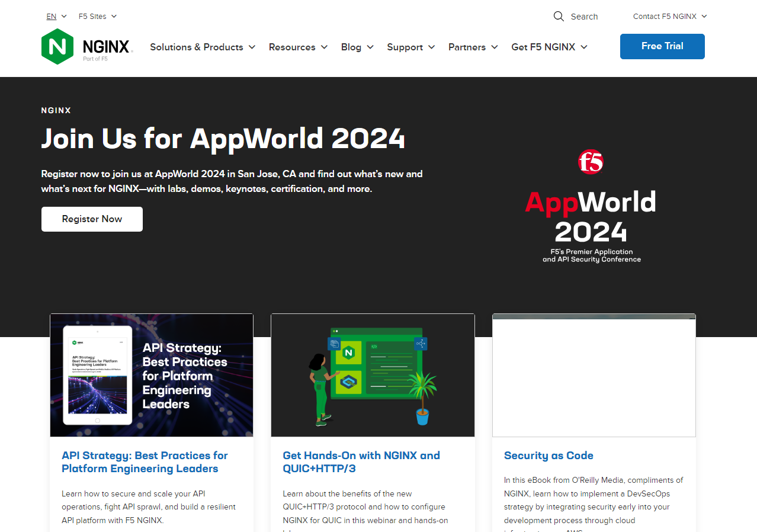Click the F5 AppWorld 2024 logo

591,206
